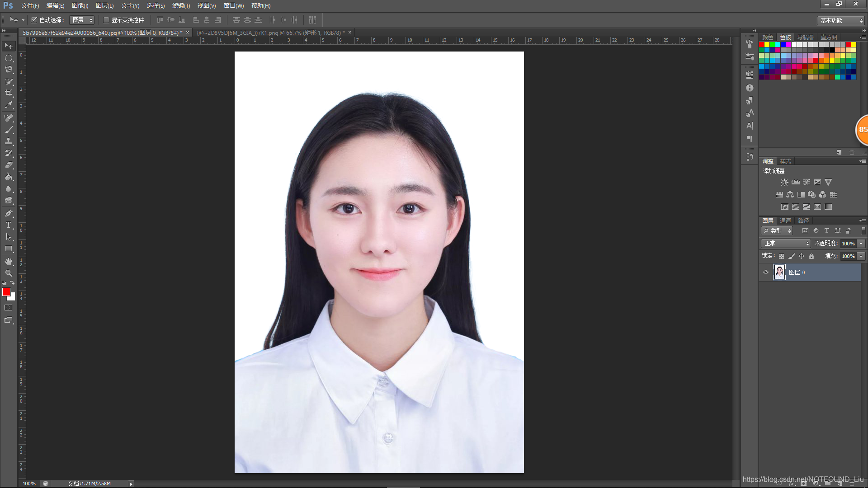Select the Hand tool
868x488 pixels.
[8, 261]
